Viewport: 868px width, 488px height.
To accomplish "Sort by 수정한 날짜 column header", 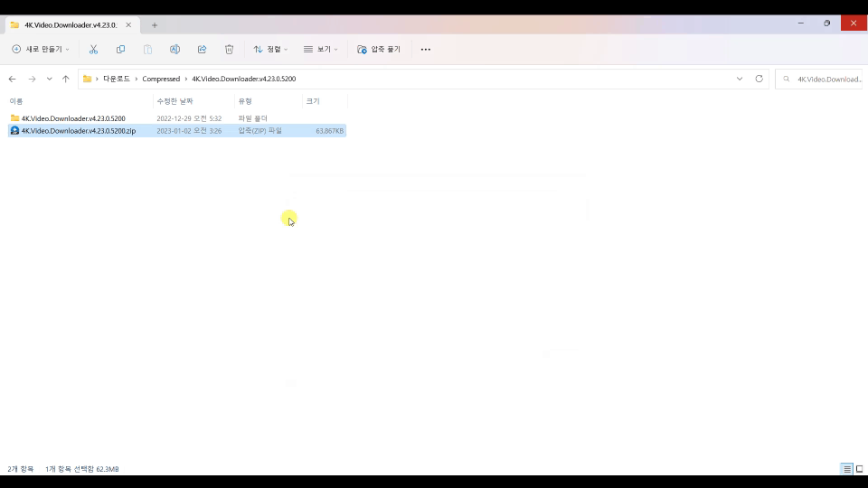I will [175, 101].
